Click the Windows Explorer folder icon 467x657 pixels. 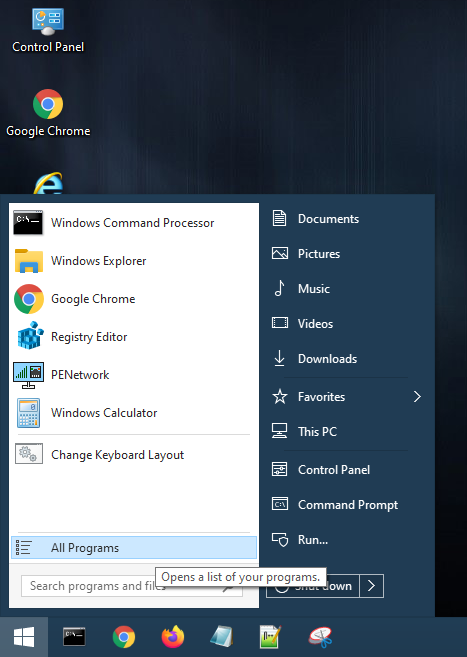point(28,261)
